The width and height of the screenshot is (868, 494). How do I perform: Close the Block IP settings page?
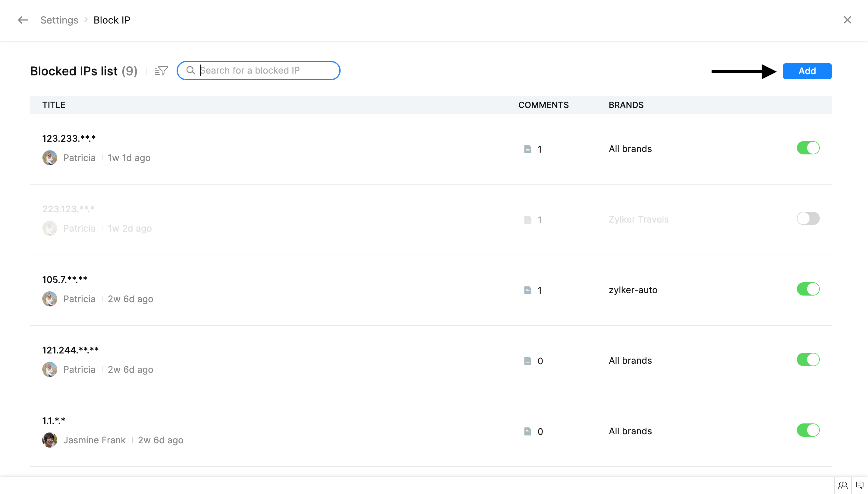[847, 20]
